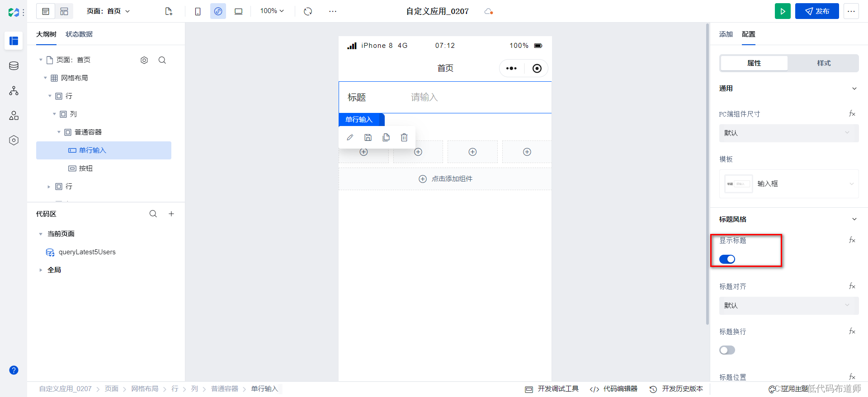The image size is (868, 397).
Task: Click the fx expression icon for 标题对齐
Action: click(852, 286)
